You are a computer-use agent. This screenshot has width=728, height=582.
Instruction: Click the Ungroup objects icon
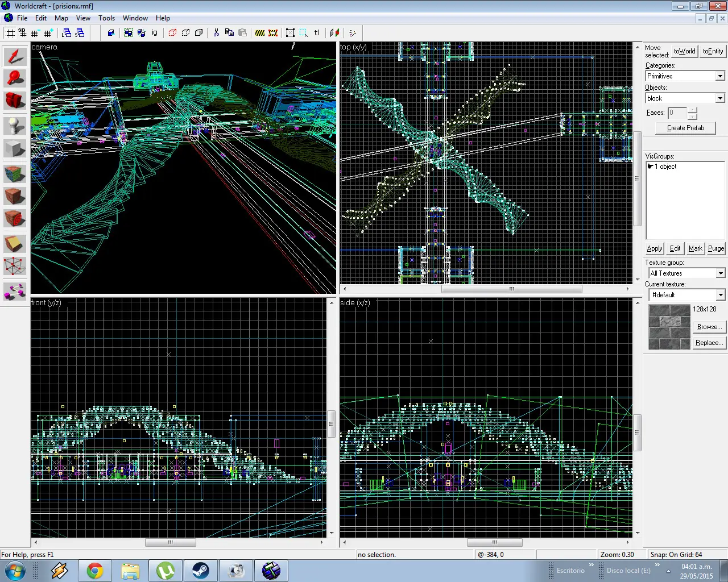click(x=142, y=33)
